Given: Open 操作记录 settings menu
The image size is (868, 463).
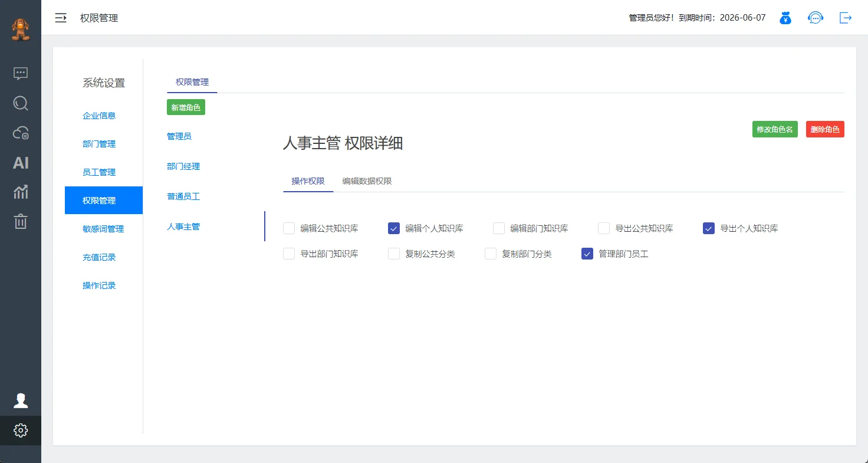Looking at the screenshot, I should tap(99, 285).
